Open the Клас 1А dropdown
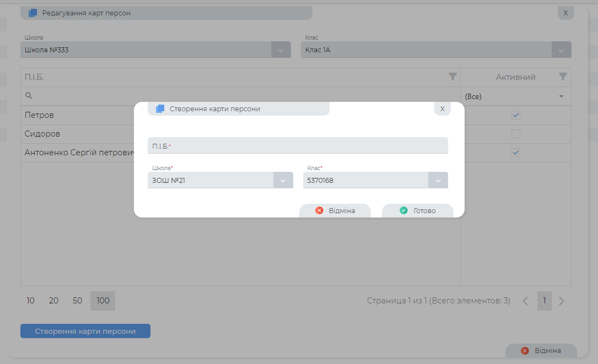 [x=561, y=50]
